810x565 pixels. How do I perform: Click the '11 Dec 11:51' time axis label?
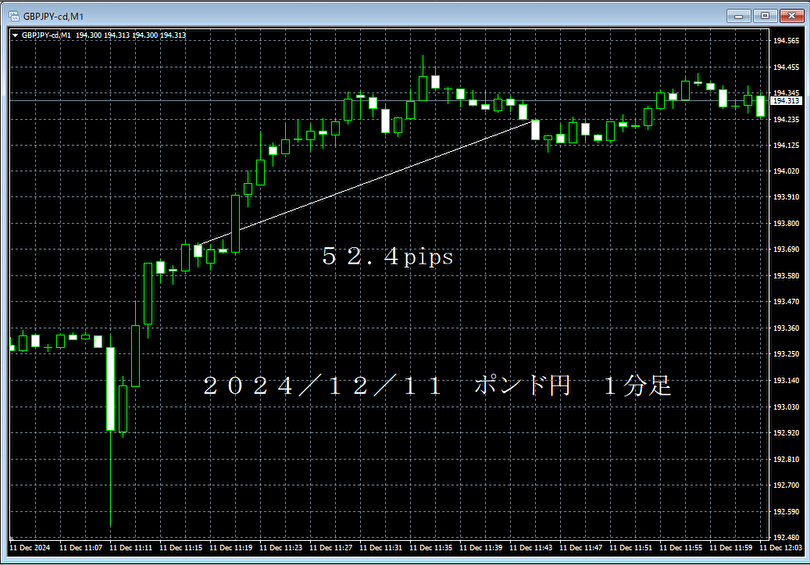click(x=631, y=547)
